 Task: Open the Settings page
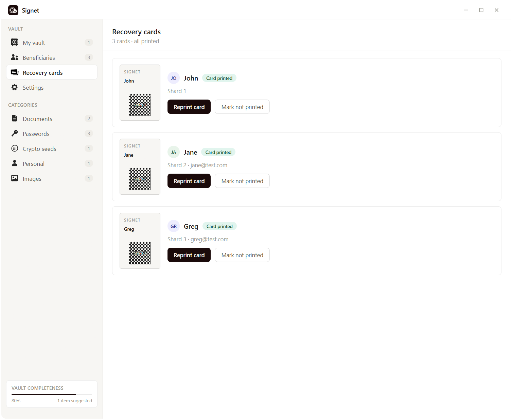point(52,87)
